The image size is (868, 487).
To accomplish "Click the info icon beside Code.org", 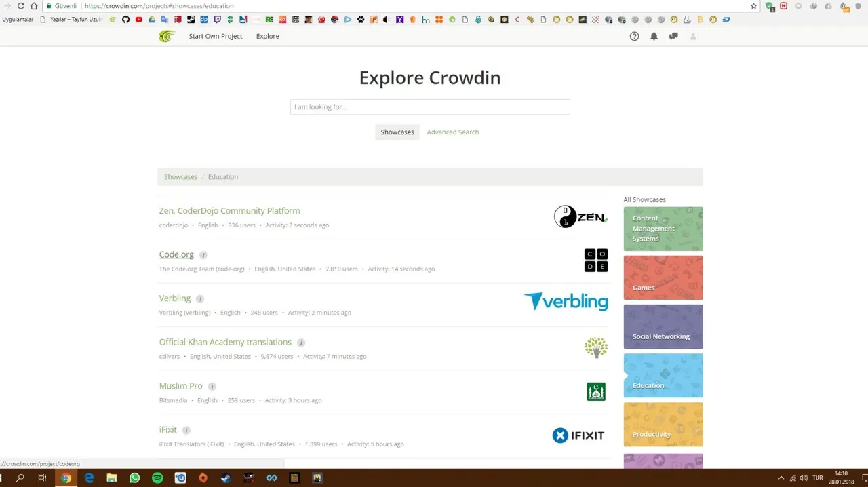I will click(203, 255).
